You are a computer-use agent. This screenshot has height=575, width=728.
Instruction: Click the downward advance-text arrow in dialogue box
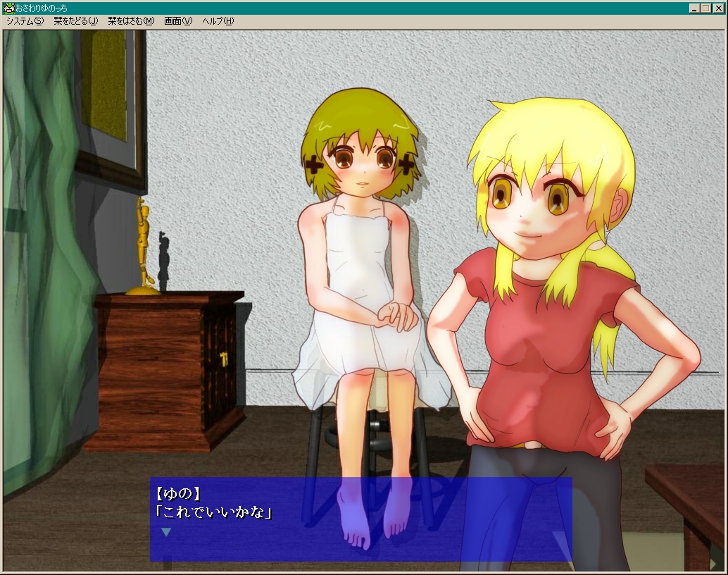point(165,532)
